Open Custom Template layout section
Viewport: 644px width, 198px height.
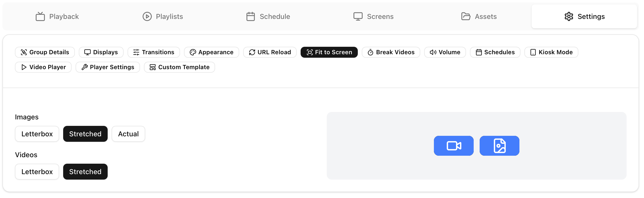coord(179,67)
